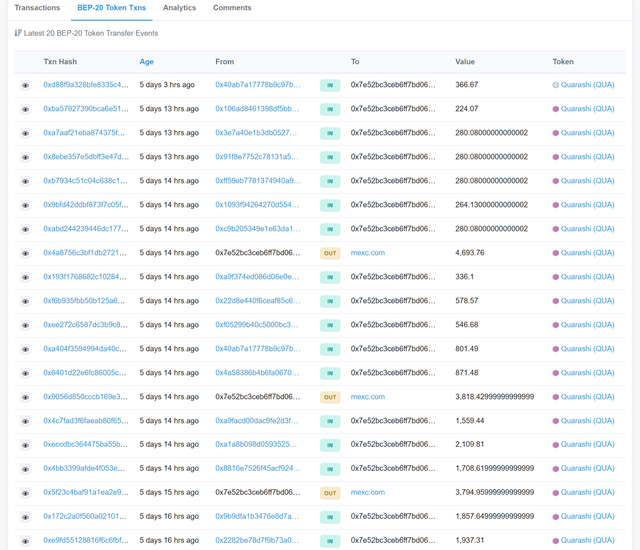Click eye icon for txn 0x5f23c4baf91a1ea2e9

pyautogui.click(x=25, y=493)
